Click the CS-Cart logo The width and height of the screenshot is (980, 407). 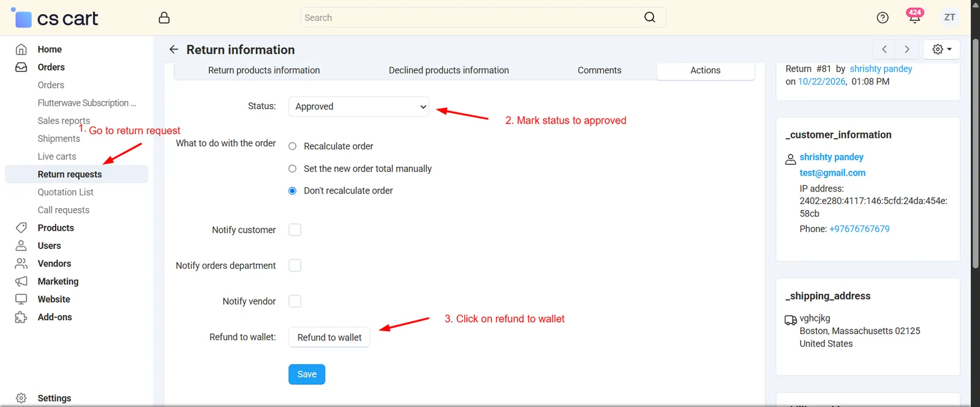pos(55,18)
